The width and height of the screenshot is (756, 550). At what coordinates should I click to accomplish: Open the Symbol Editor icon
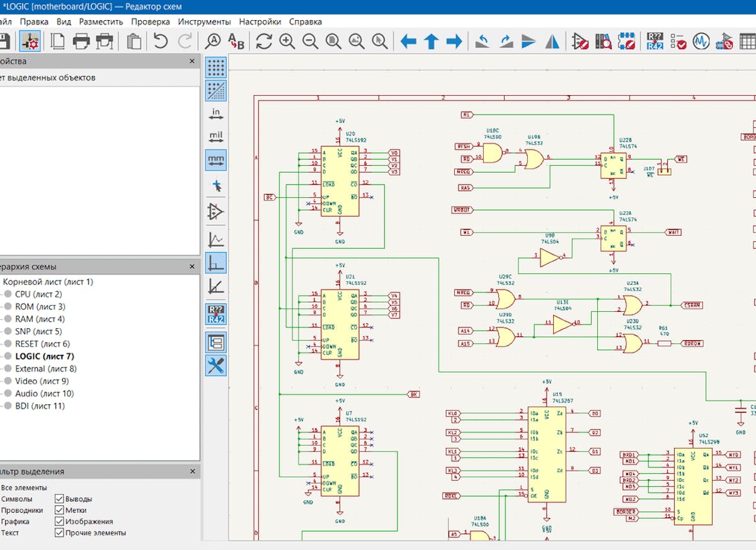pyautogui.click(x=580, y=42)
